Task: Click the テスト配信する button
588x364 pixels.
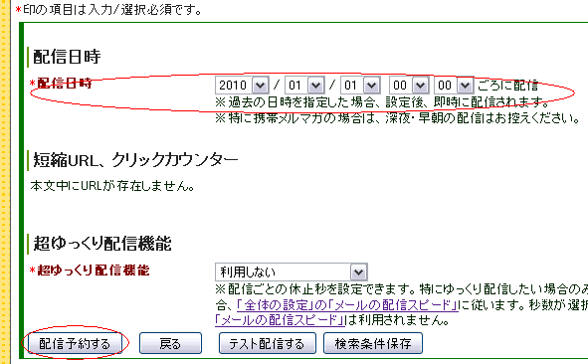Action: [x=267, y=343]
